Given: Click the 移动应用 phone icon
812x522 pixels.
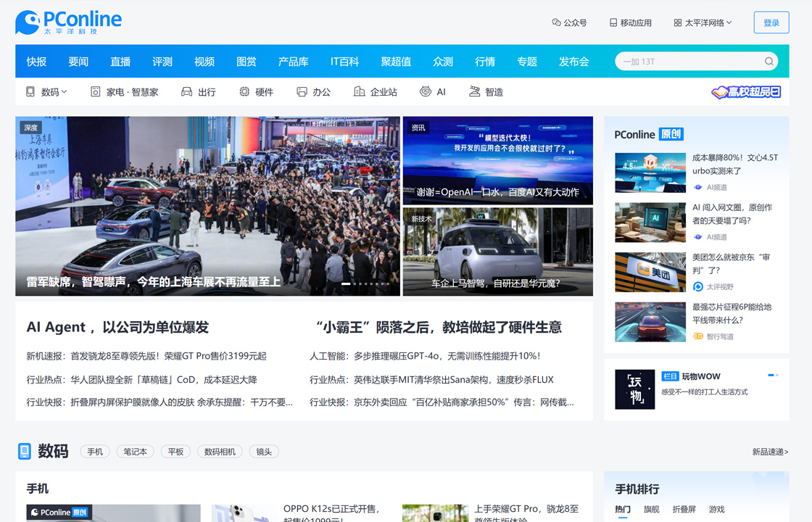Looking at the screenshot, I should [613, 22].
